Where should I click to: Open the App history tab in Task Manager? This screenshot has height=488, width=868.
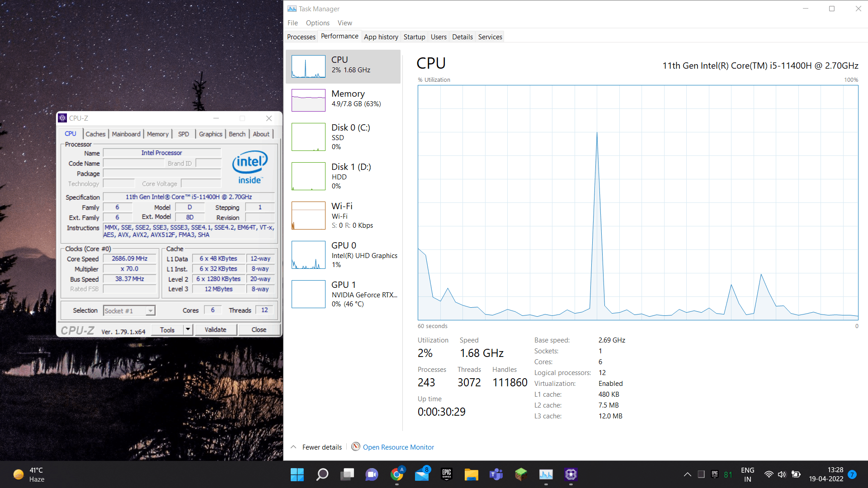click(380, 37)
